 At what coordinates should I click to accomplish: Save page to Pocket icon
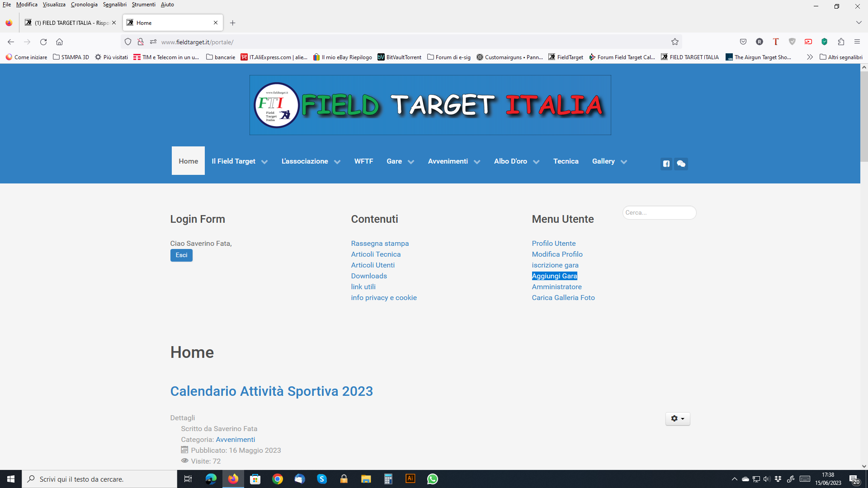pyautogui.click(x=743, y=42)
